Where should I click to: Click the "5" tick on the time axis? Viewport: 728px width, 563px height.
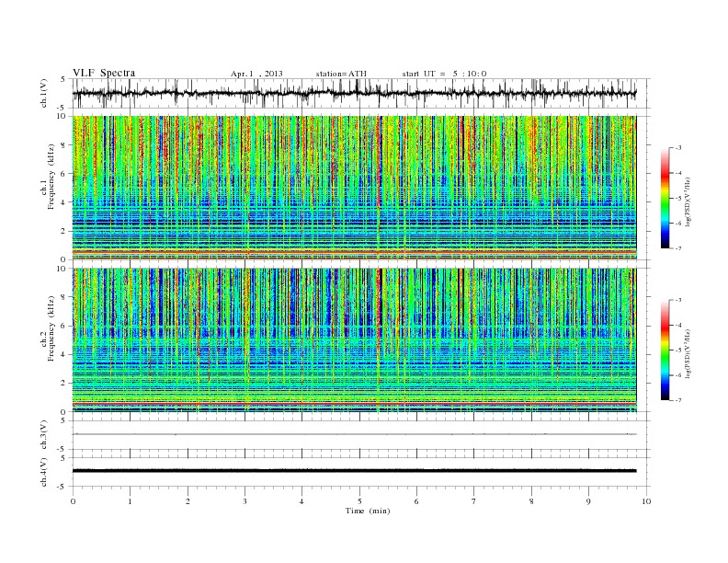tap(359, 501)
